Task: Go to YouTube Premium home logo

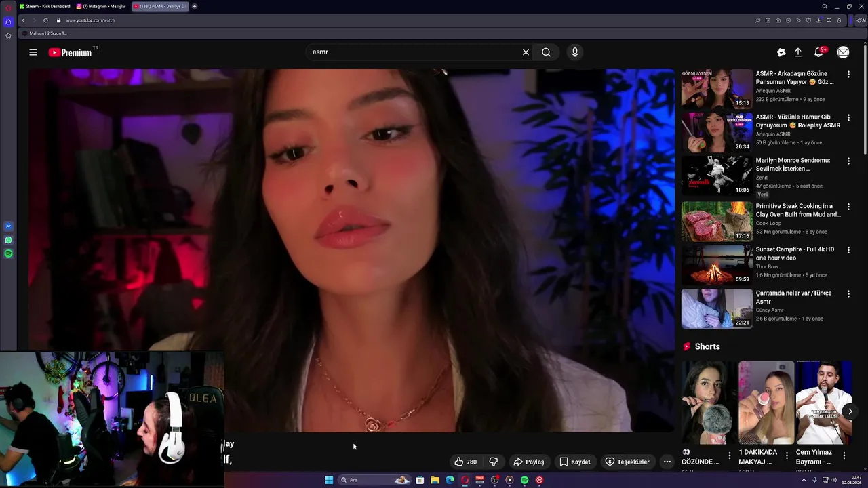Action: [71, 52]
